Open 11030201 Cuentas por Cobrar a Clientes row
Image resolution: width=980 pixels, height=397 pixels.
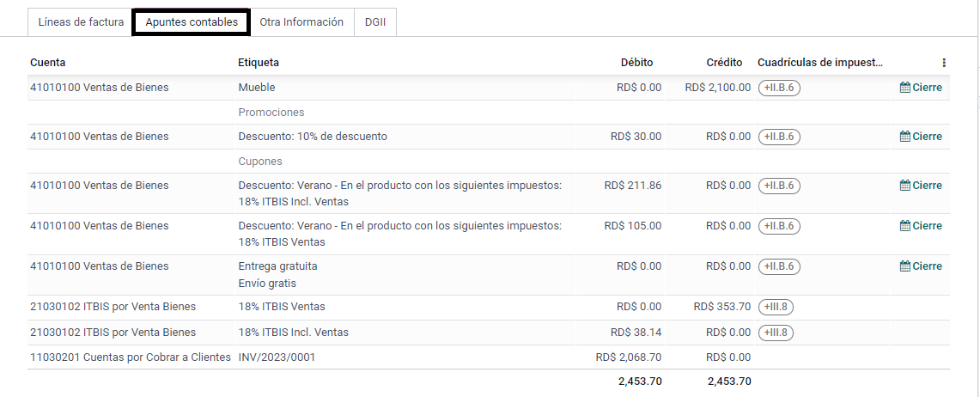pyautogui.click(x=489, y=357)
